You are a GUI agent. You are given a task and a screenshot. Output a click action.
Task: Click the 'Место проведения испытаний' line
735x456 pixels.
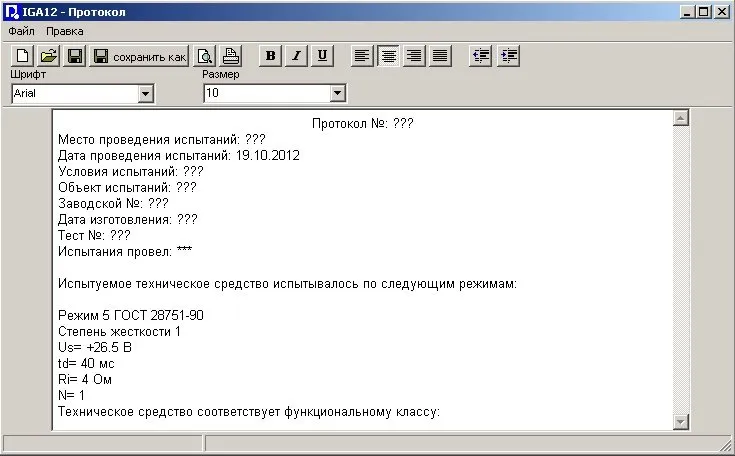[x=162, y=140]
